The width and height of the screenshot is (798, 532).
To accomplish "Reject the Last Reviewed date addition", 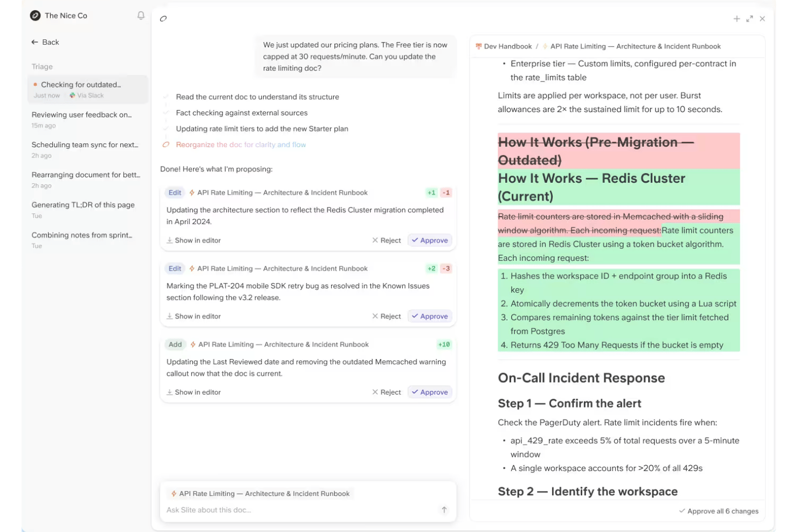I will tap(387, 392).
